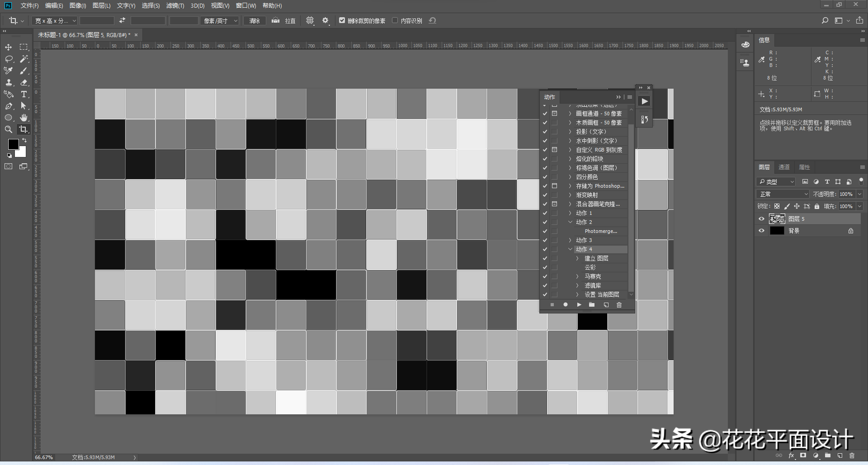Collapse the 动作 4 action group
The width and height of the screenshot is (868, 465).
pos(570,249)
